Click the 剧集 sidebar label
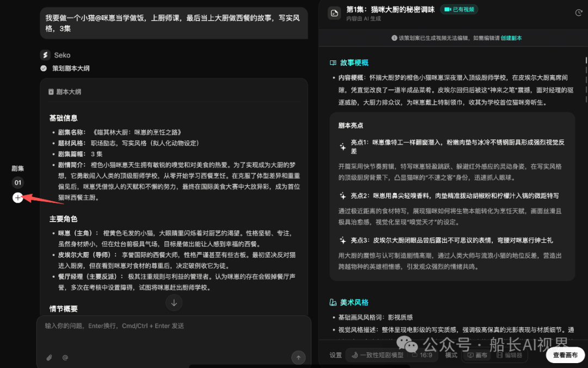 [x=17, y=168]
